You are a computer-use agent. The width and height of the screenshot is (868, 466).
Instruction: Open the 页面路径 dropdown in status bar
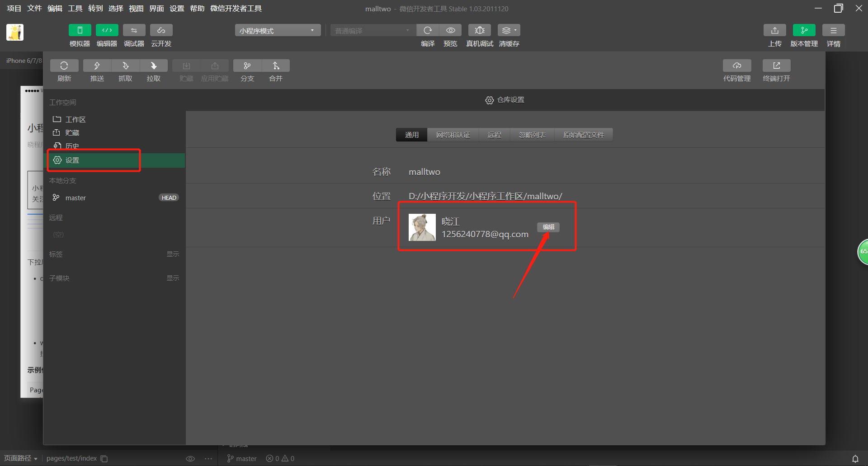coord(21,458)
